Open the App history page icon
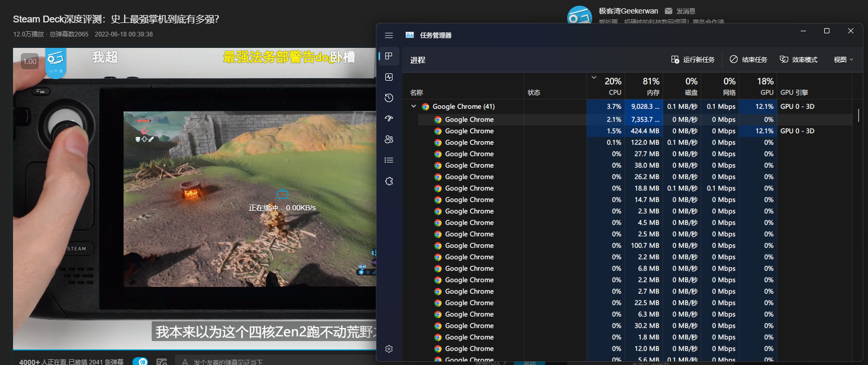 tap(389, 98)
